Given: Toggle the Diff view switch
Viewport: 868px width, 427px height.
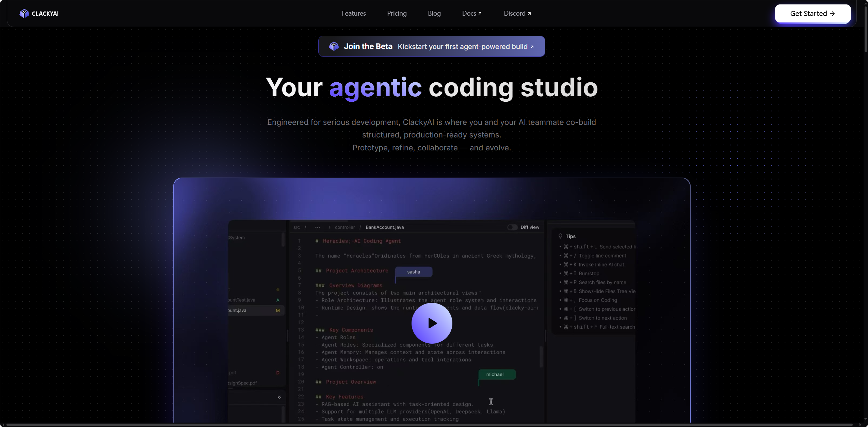Looking at the screenshot, I should tap(512, 227).
